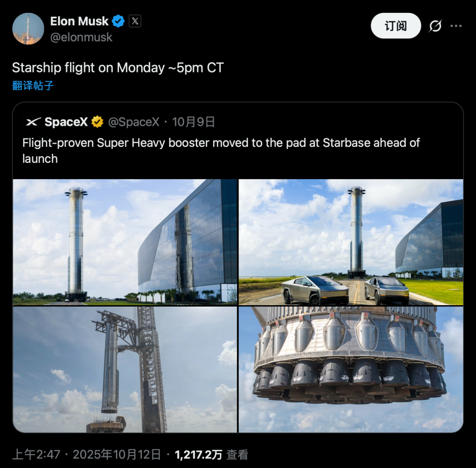
Task: Click Elon Musk's profile avatar
Action: (x=28, y=29)
